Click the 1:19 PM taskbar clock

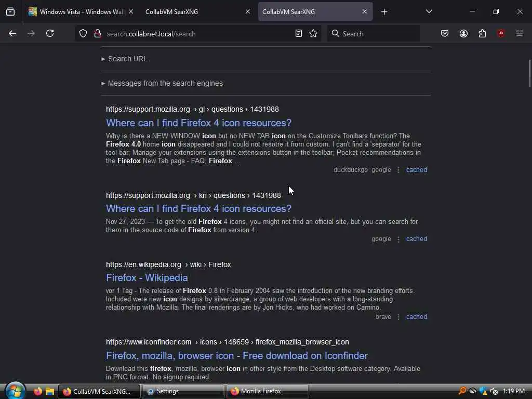point(514,391)
